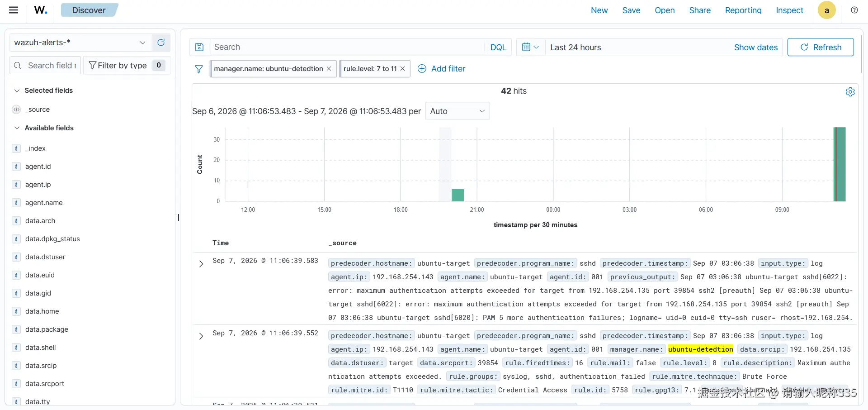This screenshot has width=868, height=410.
Task: Open chart settings gear icon
Action: pyautogui.click(x=850, y=92)
